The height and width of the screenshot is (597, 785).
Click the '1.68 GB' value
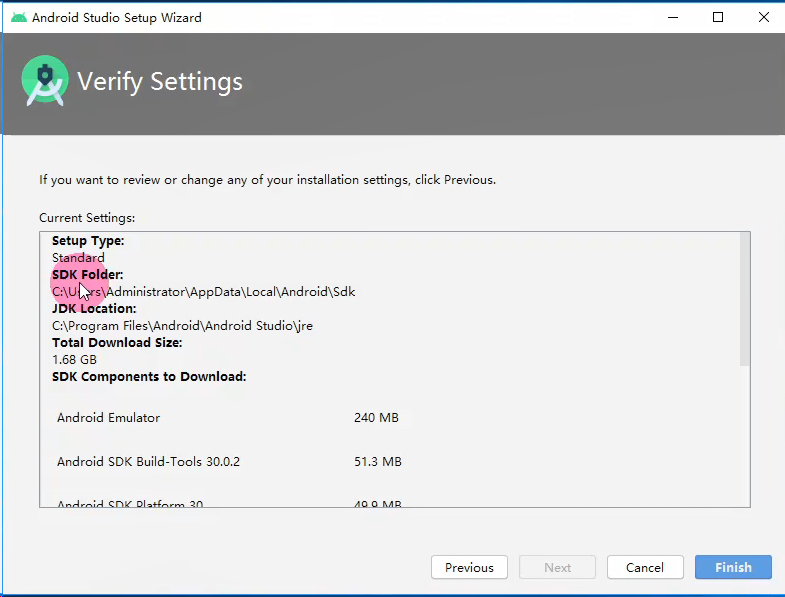75,360
